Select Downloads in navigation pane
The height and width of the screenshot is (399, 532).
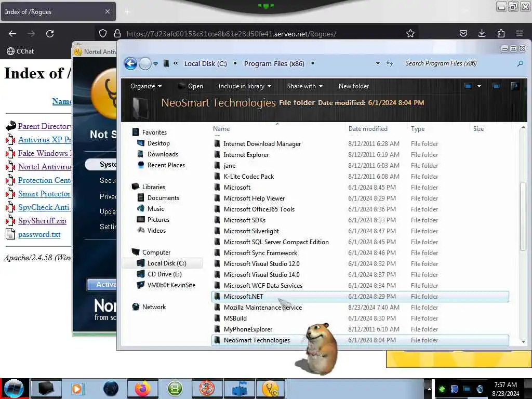click(163, 154)
